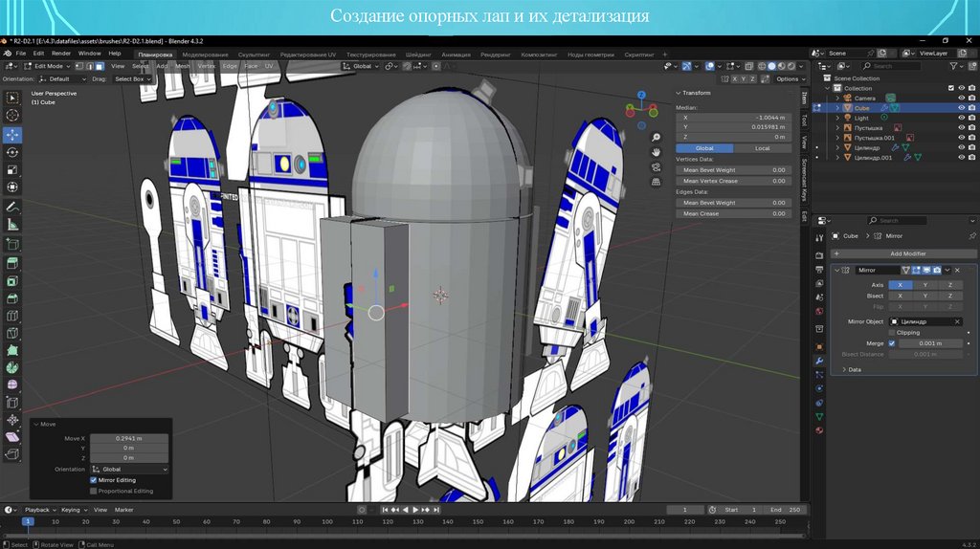Adjust the Mean Bevel Weight vertices slider

click(733, 169)
